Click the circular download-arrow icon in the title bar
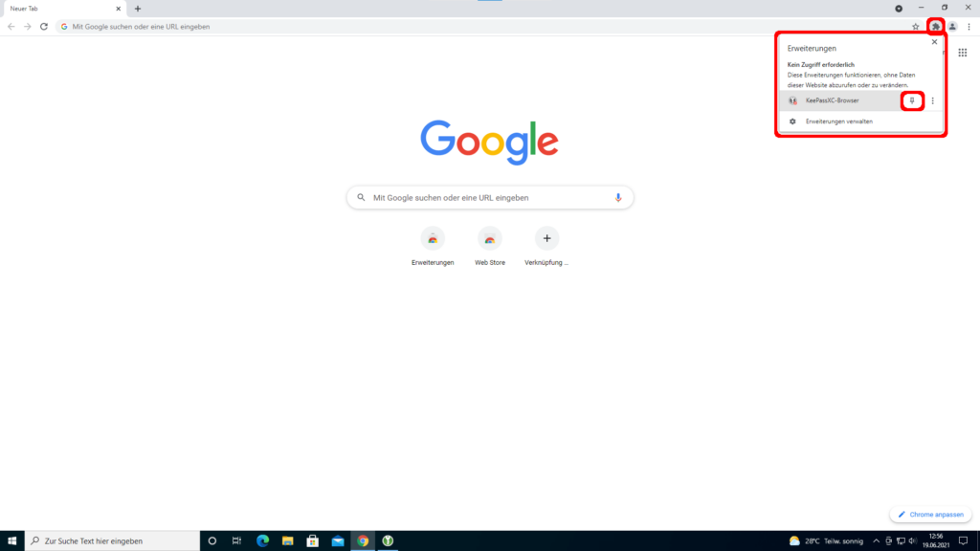This screenshot has height=551, width=980. 899,9
